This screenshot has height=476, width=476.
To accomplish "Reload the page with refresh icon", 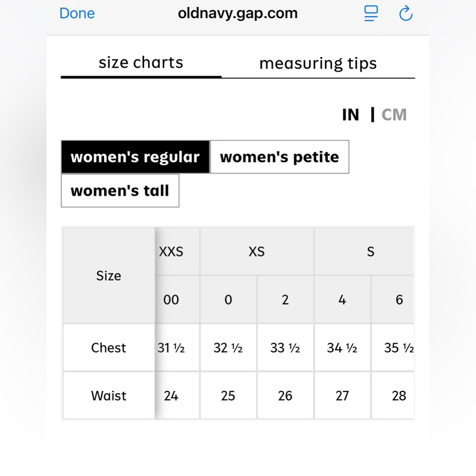I will [406, 14].
